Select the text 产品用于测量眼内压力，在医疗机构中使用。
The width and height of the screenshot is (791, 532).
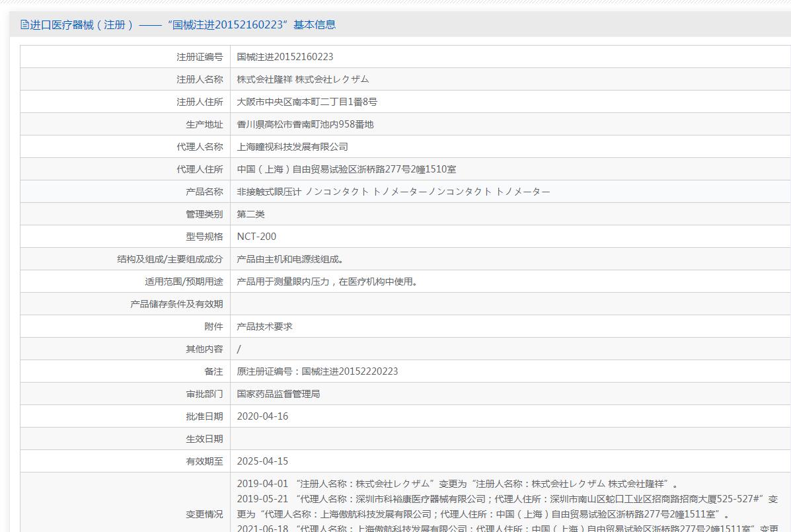(x=327, y=282)
